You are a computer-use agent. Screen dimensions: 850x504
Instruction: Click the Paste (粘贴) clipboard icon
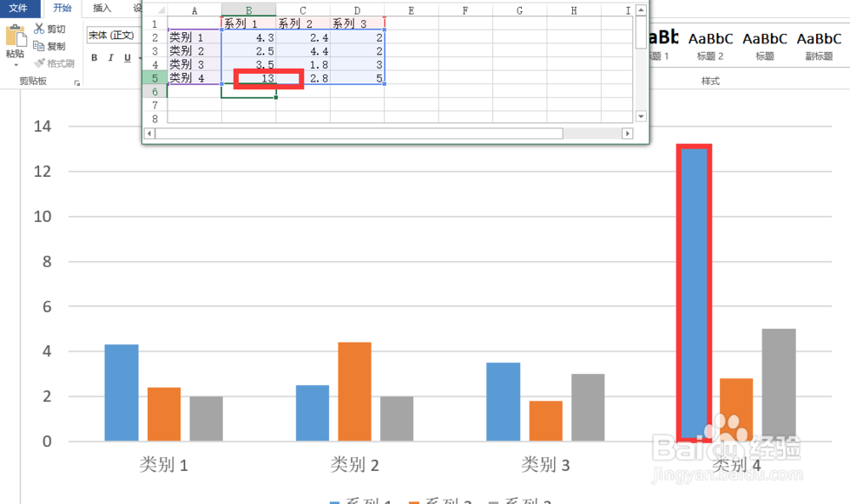pos(15,36)
